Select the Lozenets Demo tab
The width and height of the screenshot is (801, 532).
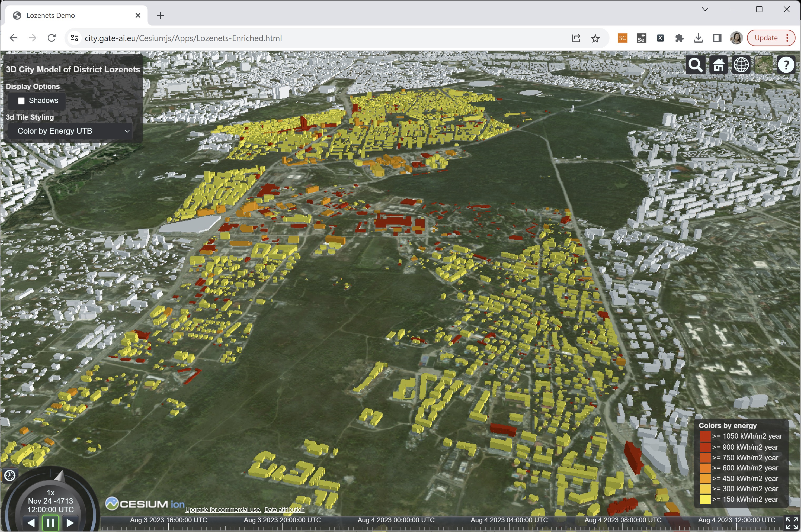pyautogui.click(x=68, y=16)
